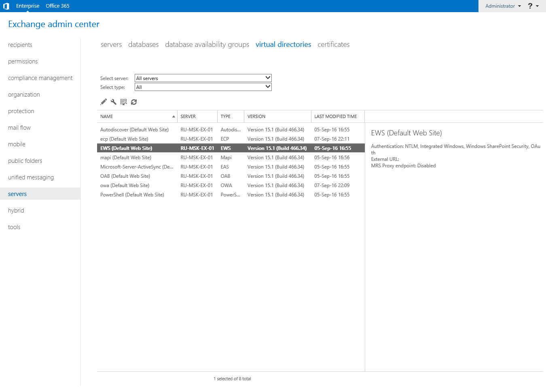Go to public folders section

(25, 161)
